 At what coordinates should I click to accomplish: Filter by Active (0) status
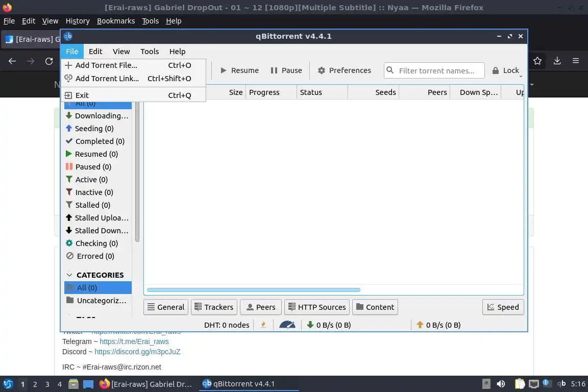coord(98,180)
